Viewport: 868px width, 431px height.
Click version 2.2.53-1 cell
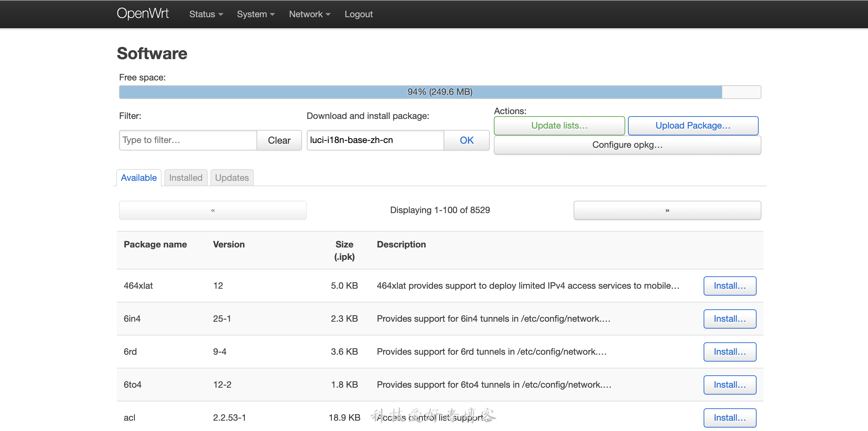tap(229, 418)
